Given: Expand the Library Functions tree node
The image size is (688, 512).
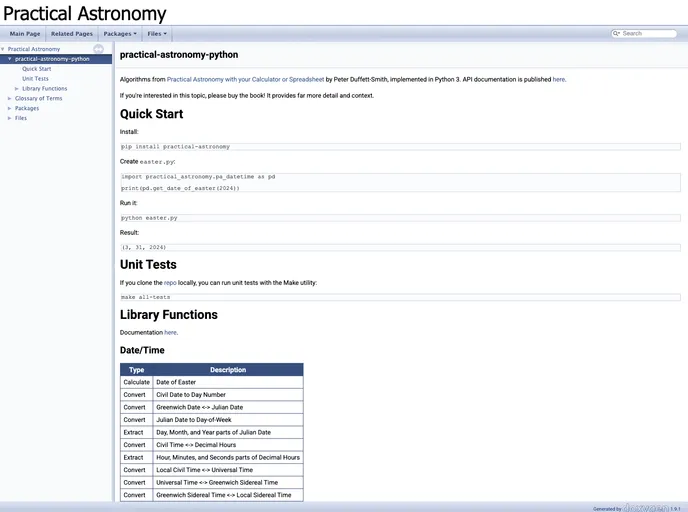Looking at the screenshot, I should click(17, 89).
